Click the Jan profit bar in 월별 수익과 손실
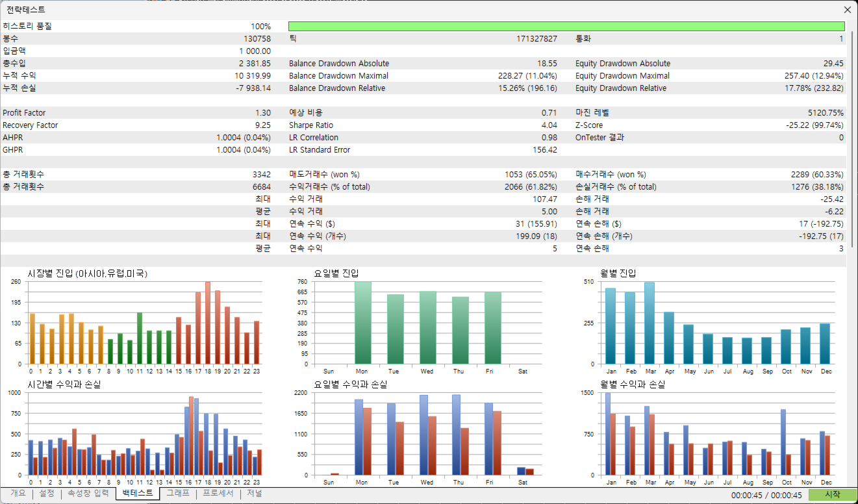 pos(607,434)
